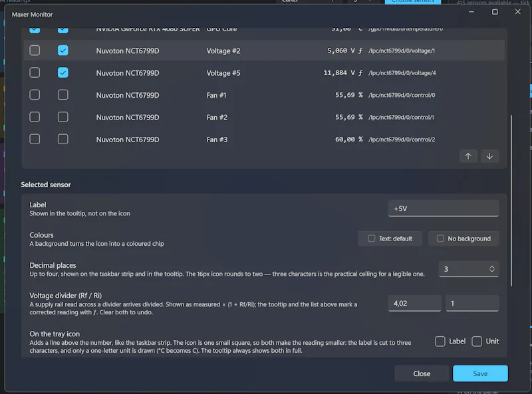The height and width of the screenshot is (394, 532).
Task: Click the Voltage divider (Rf / Ri) label
Action: point(65,296)
